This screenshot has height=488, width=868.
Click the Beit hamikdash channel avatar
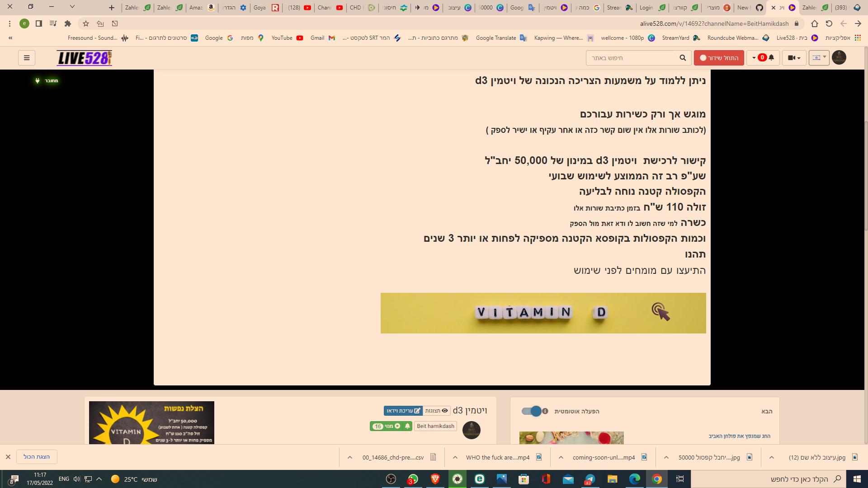tap(472, 430)
